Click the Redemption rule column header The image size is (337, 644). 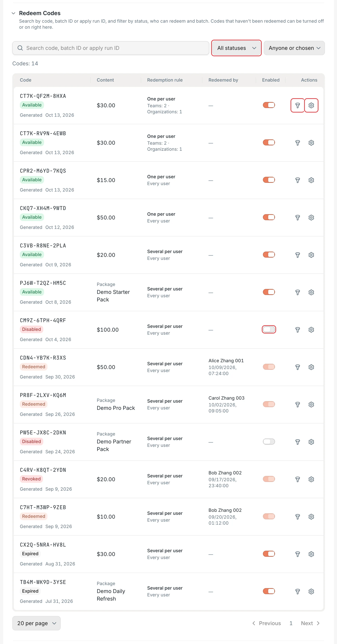point(165,80)
